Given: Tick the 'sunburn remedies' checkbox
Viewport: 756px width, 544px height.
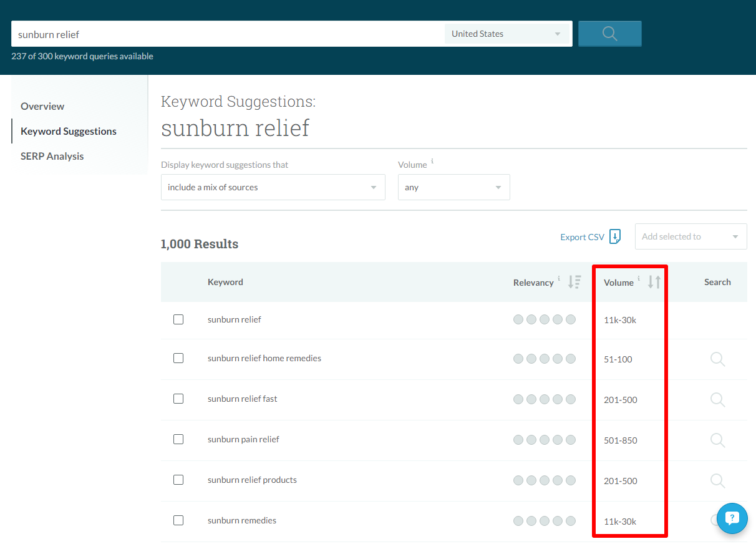Looking at the screenshot, I should [x=178, y=520].
